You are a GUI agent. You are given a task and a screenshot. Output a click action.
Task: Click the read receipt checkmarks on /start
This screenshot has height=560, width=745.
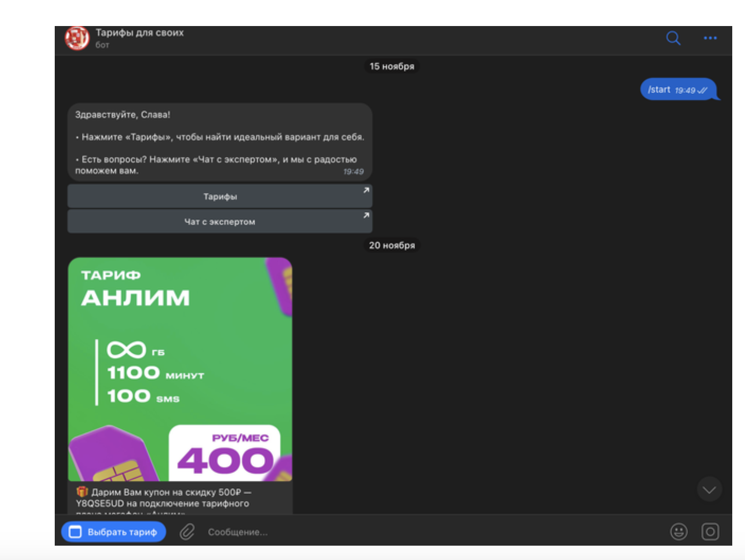[701, 90]
